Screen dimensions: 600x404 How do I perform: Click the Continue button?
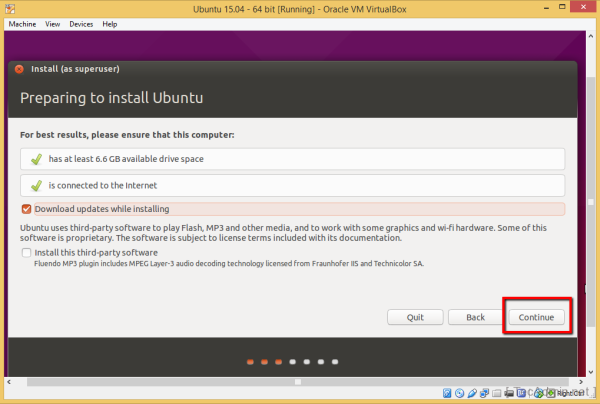pos(537,317)
